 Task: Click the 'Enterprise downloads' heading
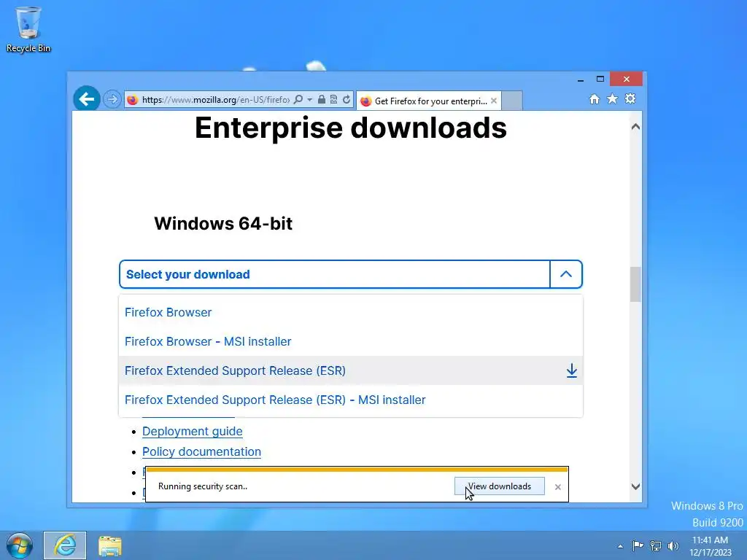click(351, 128)
